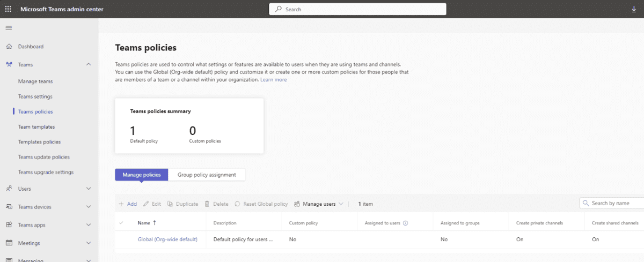Collapse the Teams section chevron

click(89, 65)
